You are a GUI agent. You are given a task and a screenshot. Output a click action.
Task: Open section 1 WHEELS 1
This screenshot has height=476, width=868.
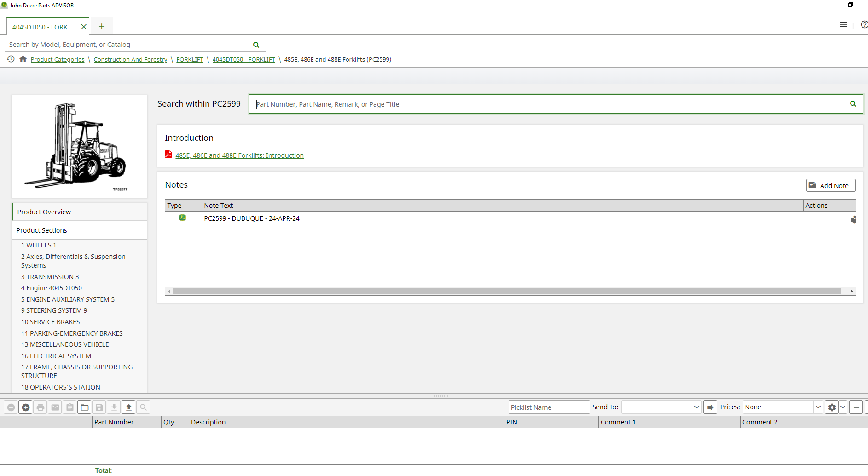[39, 245]
